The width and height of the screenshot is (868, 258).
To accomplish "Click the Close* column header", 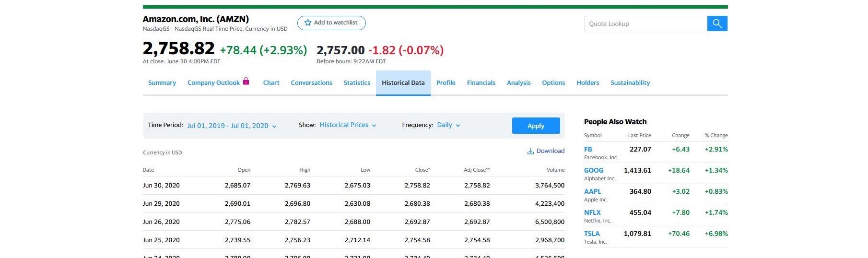I will 422,170.
